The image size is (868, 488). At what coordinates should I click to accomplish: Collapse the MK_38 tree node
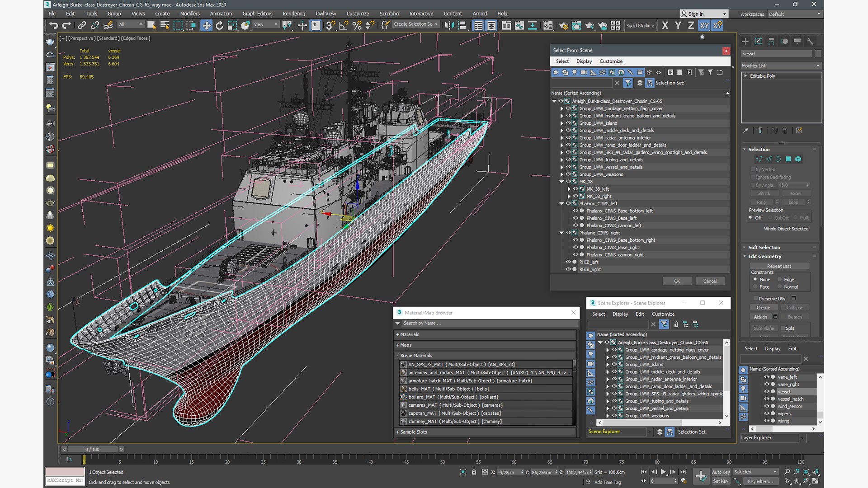561,182
